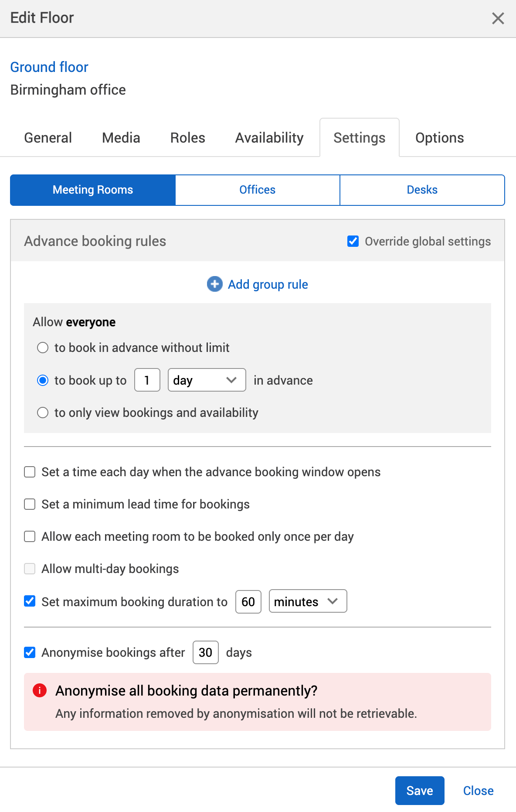516x812 pixels.
Task: Open the General tab
Action: pyautogui.click(x=48, y=138)
